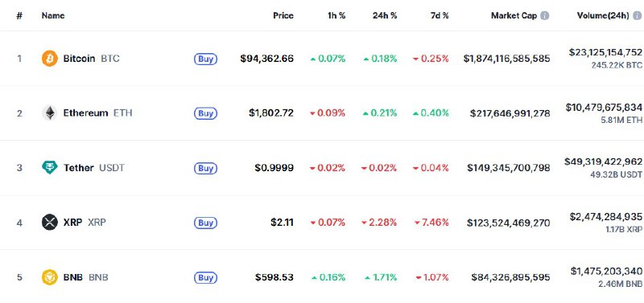
Task: Sort table by Price column header
Action: [283, 15]
